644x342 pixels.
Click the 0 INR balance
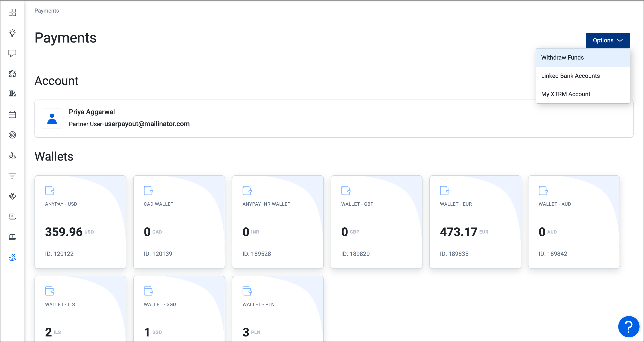click(251, 232)
